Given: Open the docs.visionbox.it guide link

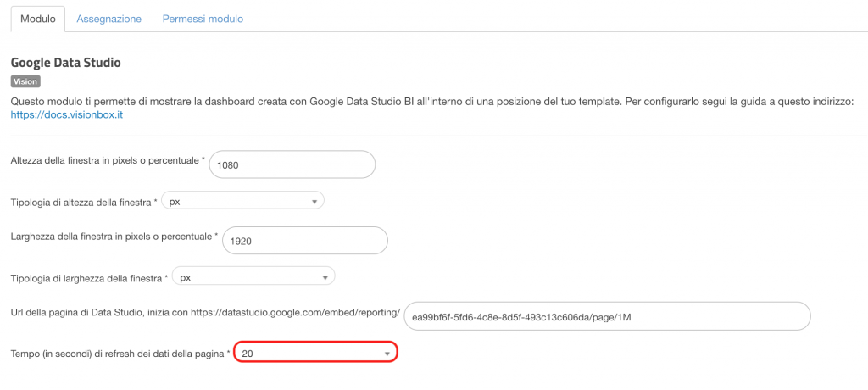Looking at the screenshot, I should pyautogui.click(x=66, y=116).
